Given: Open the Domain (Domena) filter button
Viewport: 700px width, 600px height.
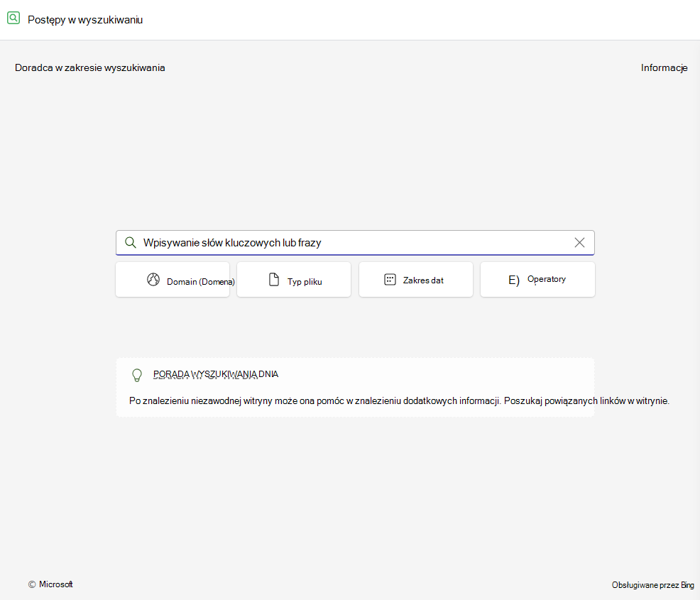Looking at the screenshot, I should (173, 280).
